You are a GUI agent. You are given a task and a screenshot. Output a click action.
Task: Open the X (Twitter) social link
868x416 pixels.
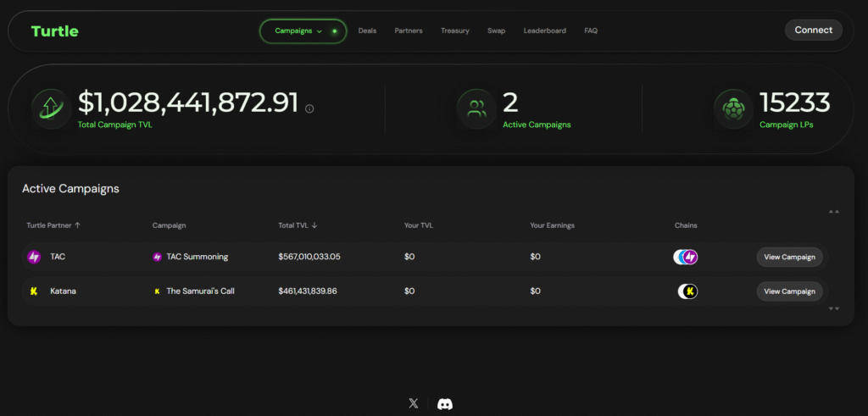click(x=413, y=403)
